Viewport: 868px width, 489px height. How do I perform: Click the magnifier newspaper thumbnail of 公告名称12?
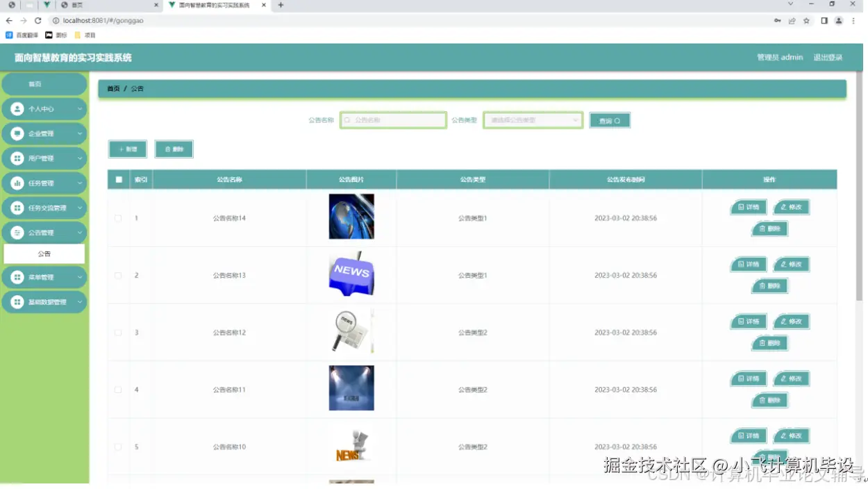351,331
